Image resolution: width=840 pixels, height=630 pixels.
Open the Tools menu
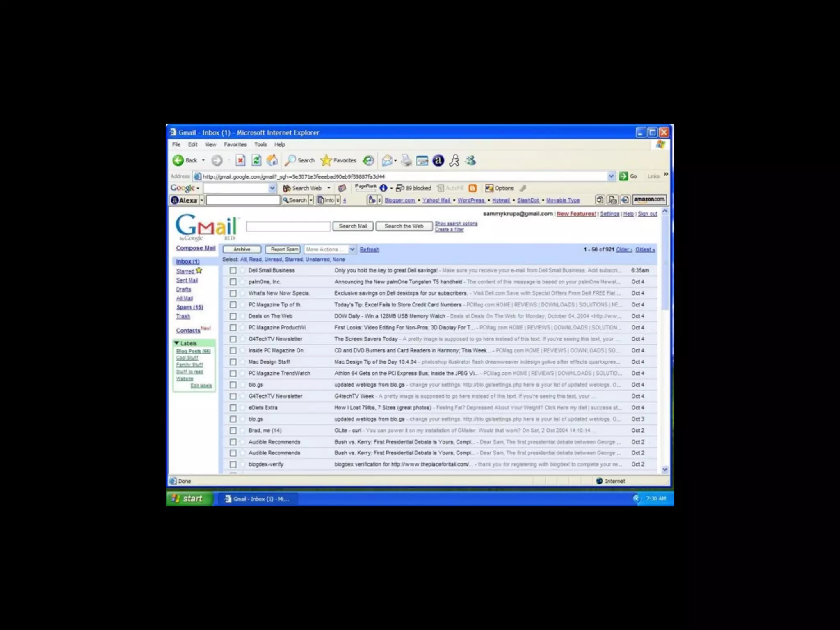point(260,144)
